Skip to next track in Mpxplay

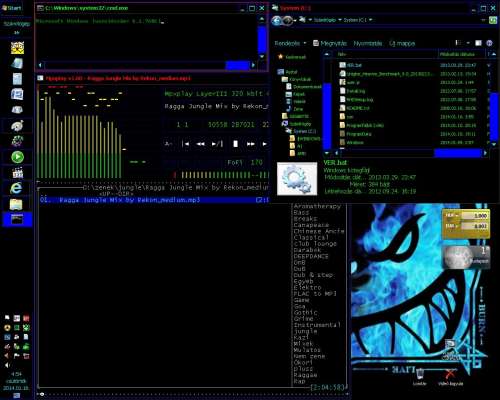click(264, 144)
